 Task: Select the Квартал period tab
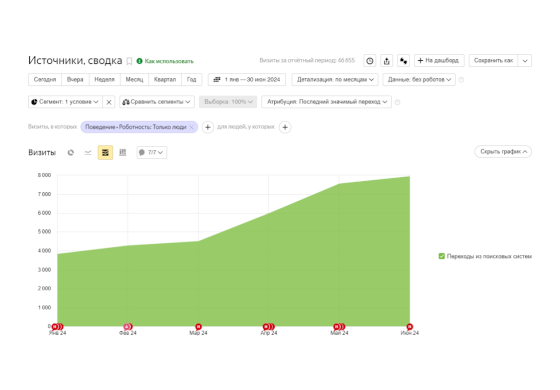pos(165,79)
